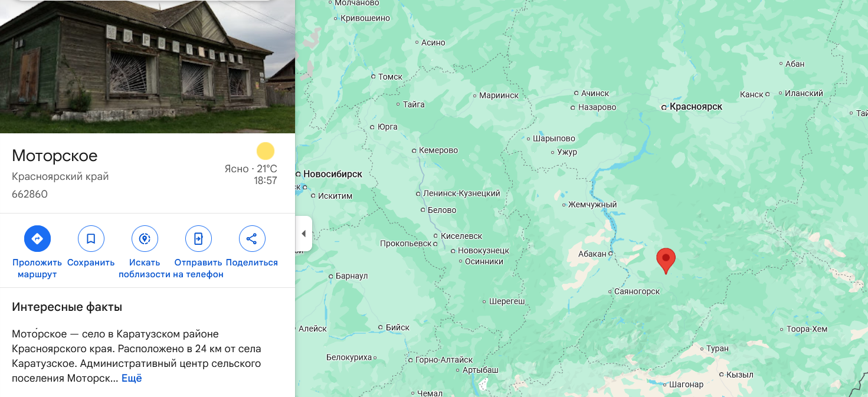868x397 pixels.
Task: Open the Поделиться share icon
Action: point(252,239)
